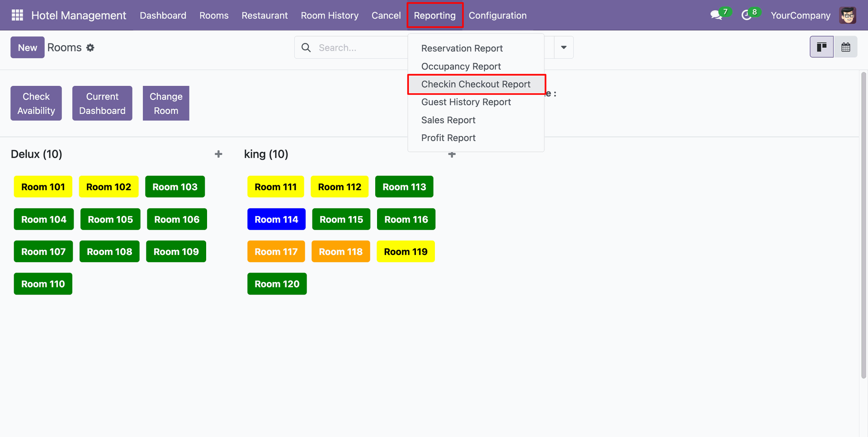Select YourCompany company switcher

coord(800,15)
